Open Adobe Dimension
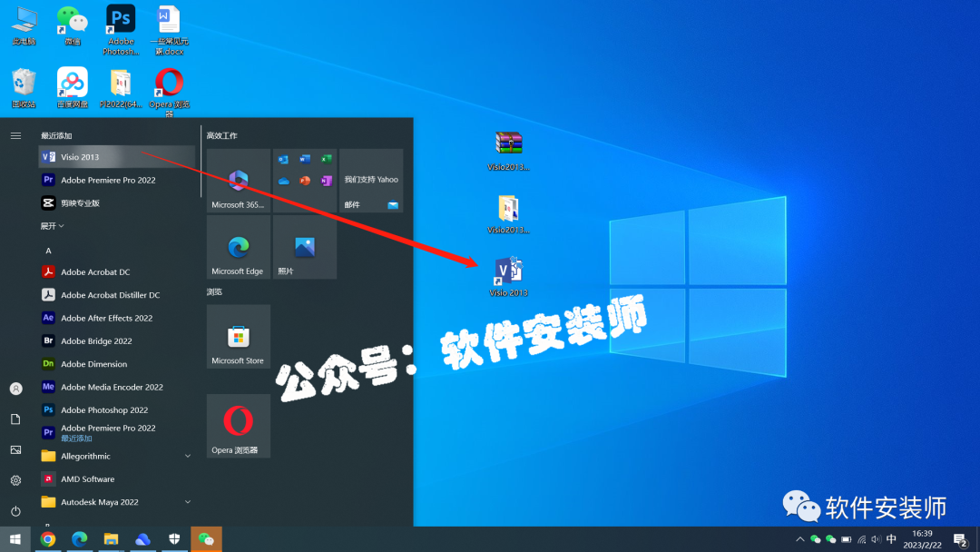 pos(117,364)
